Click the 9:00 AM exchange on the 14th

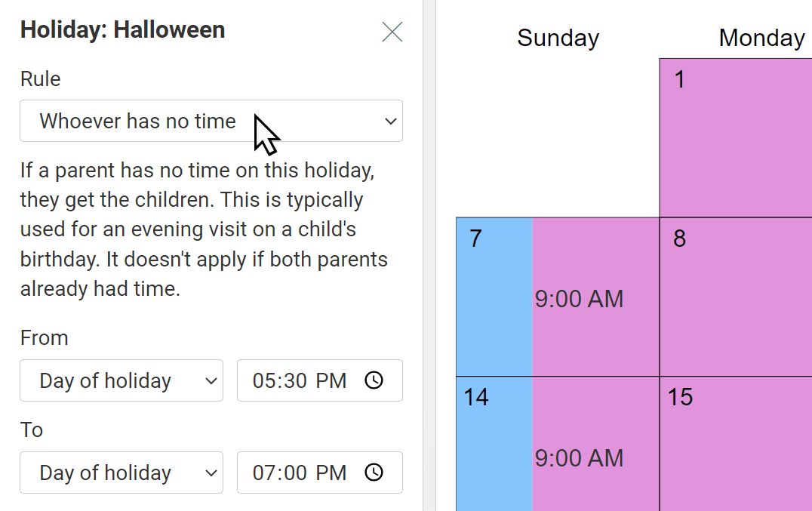tap(579, 458)
